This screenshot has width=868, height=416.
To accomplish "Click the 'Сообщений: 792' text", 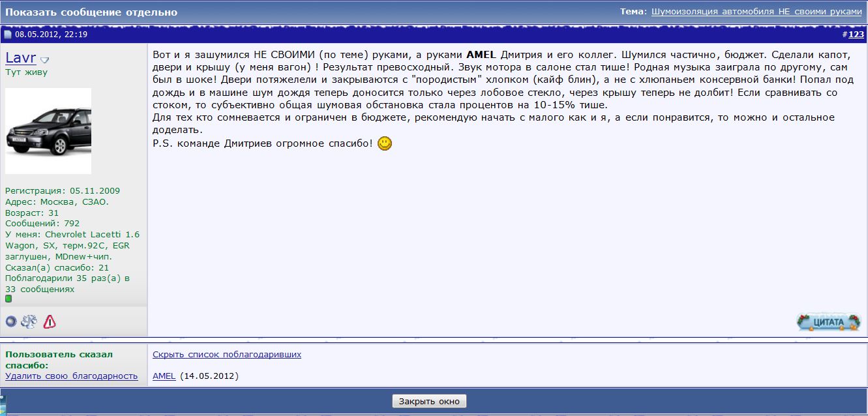I will [x=42, y=224].
